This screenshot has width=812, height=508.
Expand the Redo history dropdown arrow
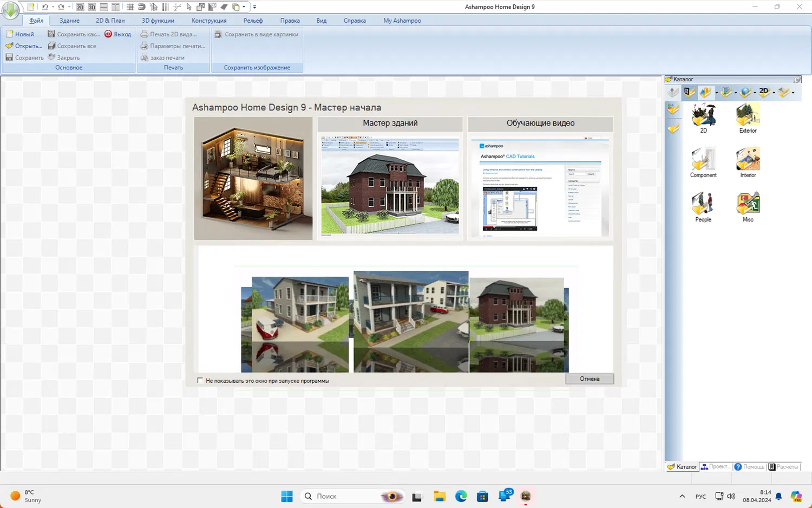(x=69, y=7)
